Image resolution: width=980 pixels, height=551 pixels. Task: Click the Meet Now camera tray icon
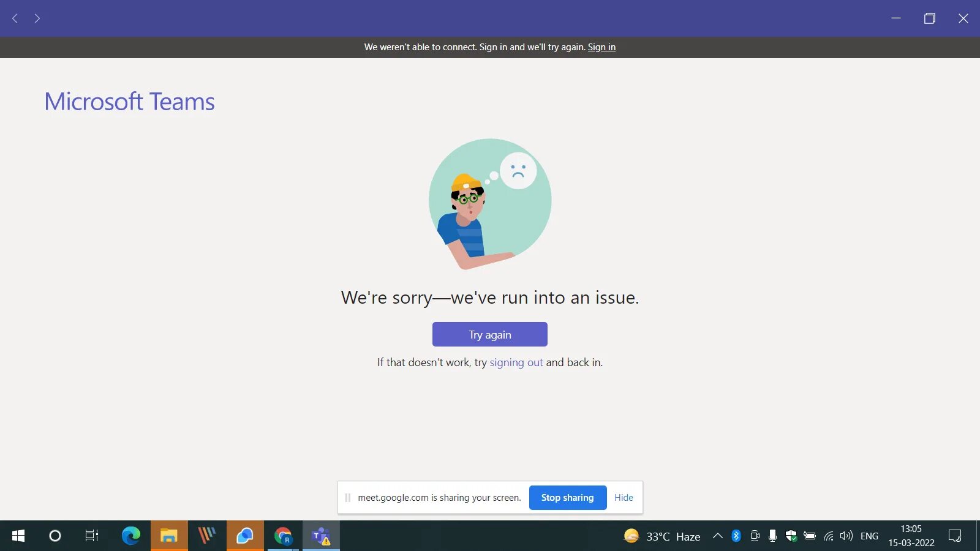click(x=755, y=536)
